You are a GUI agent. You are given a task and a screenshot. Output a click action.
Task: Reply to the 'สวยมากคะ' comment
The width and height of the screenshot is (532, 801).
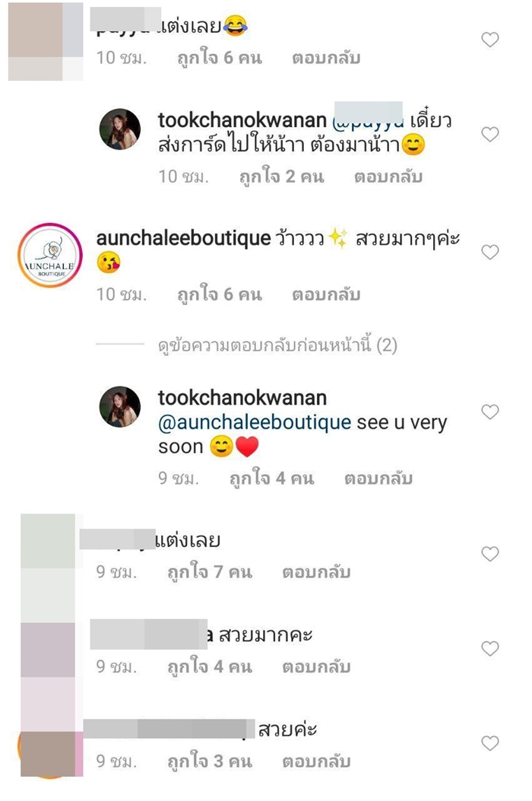point(317,666)
